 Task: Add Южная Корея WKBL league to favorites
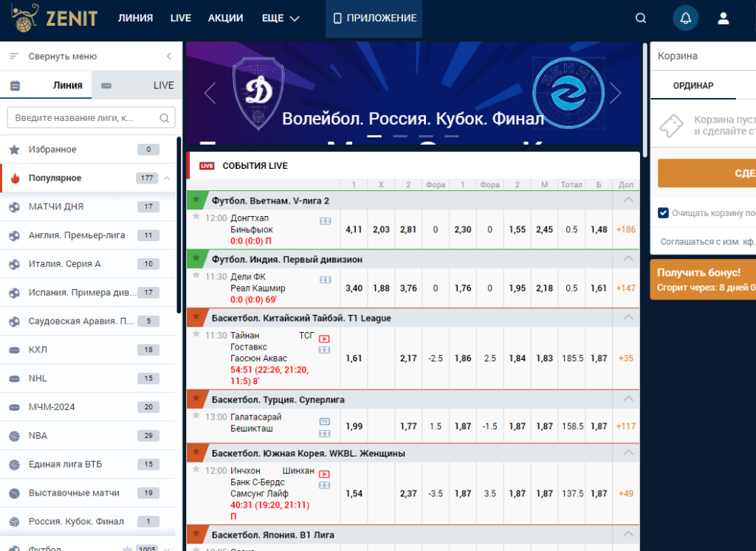point(196,452)
